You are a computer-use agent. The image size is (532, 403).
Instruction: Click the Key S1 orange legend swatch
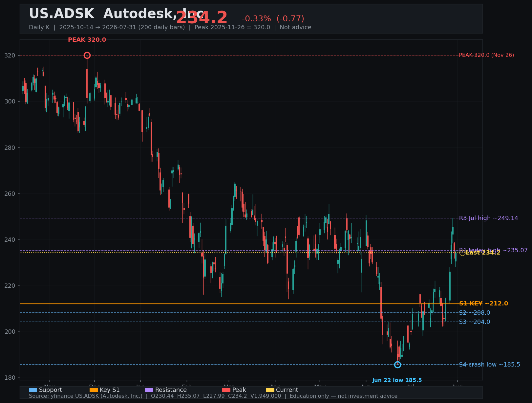[x=94, y=390]
